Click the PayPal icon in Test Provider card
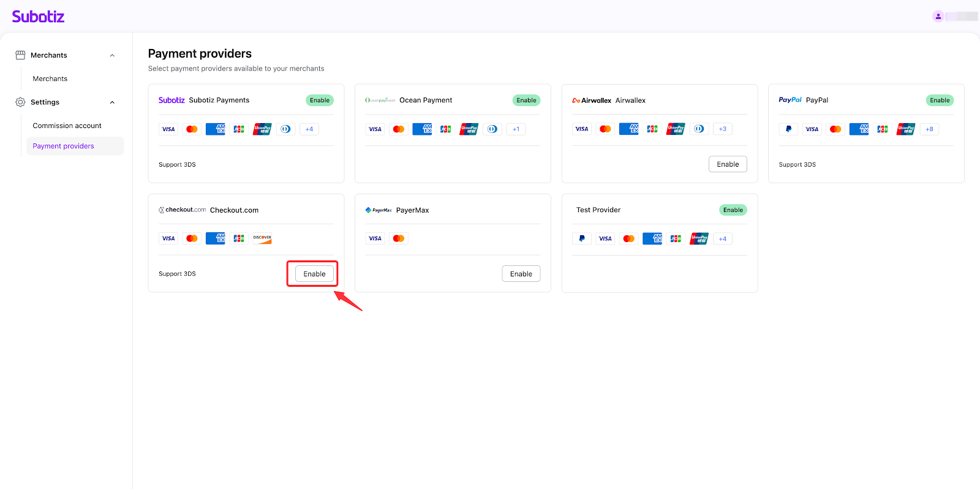Viewport: 980px width, 489px height. [x=582, y=238]
